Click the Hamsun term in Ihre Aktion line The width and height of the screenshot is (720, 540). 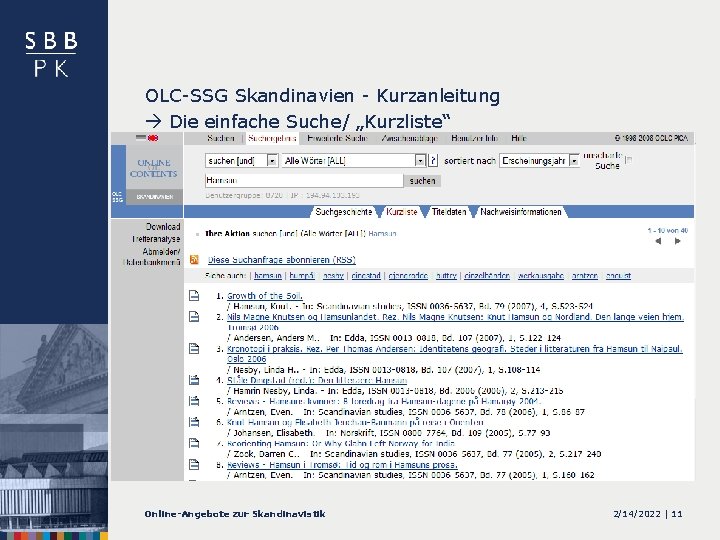(x=382, y=234)
